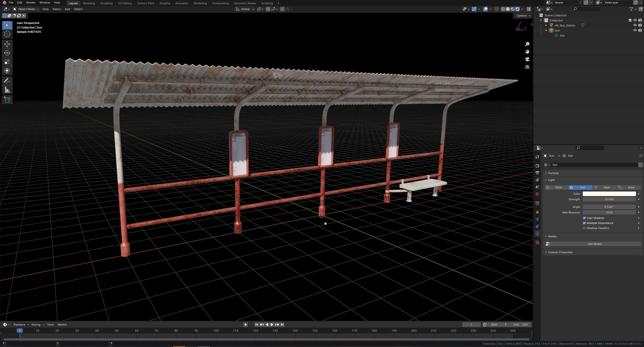The width and height of the screenshot is (644, 347).
Task: Click the light Color swatch
Action: point(609,194)
